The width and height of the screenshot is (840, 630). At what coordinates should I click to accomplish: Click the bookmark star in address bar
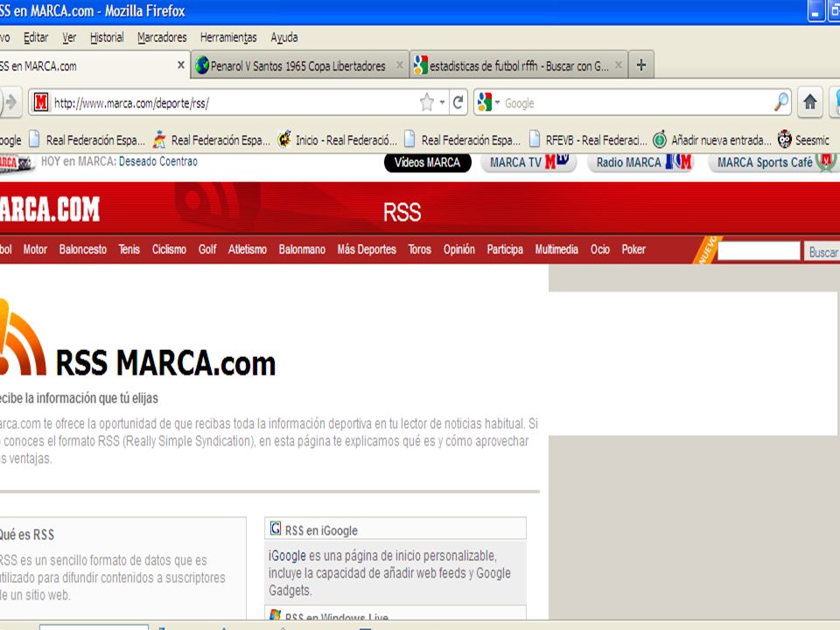coord(427,101)
